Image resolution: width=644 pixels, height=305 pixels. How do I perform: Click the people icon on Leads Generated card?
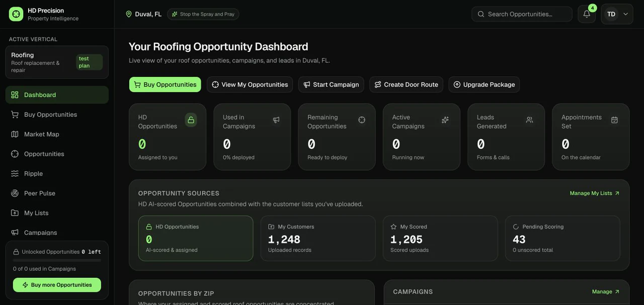tap(529, 120)
